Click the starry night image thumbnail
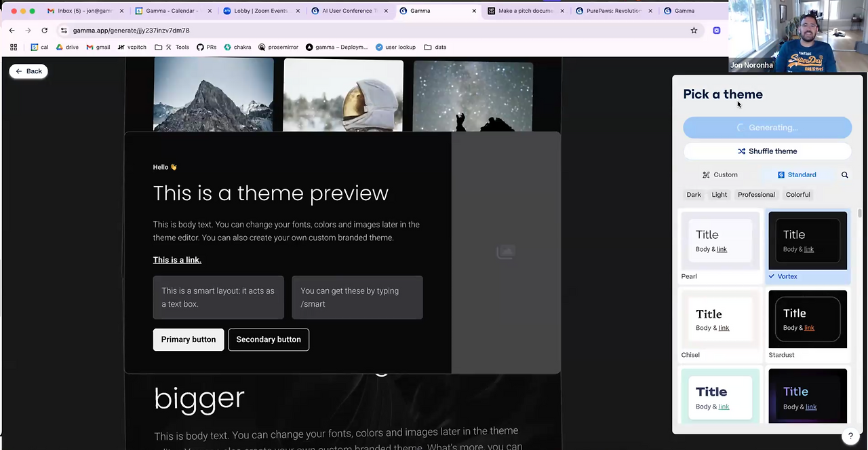 473,96
